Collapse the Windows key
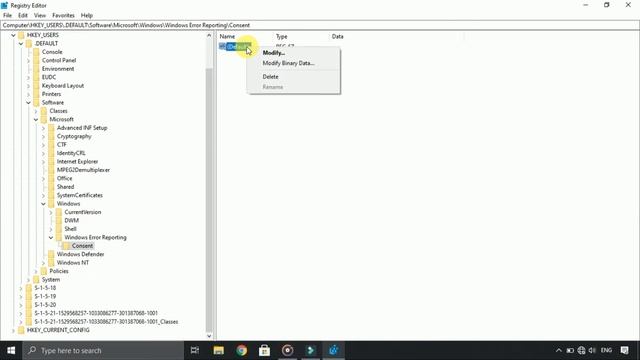640x360 pixels. (43, 204)
